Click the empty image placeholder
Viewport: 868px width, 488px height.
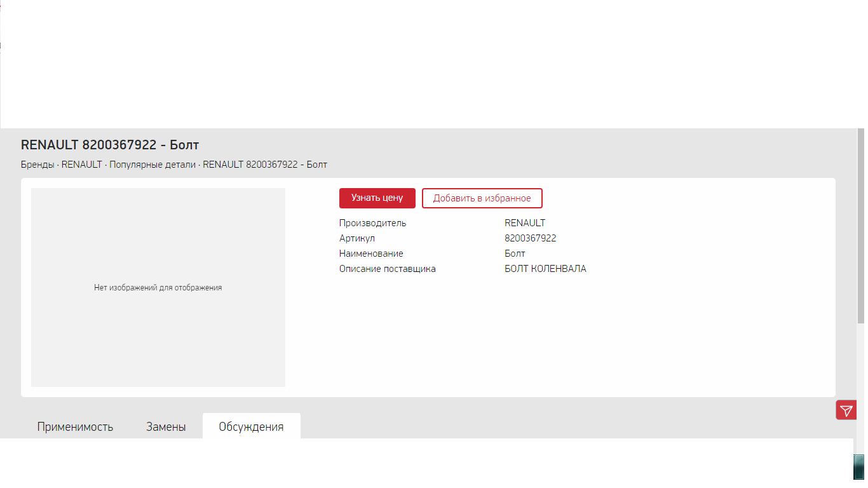point(158,287)
